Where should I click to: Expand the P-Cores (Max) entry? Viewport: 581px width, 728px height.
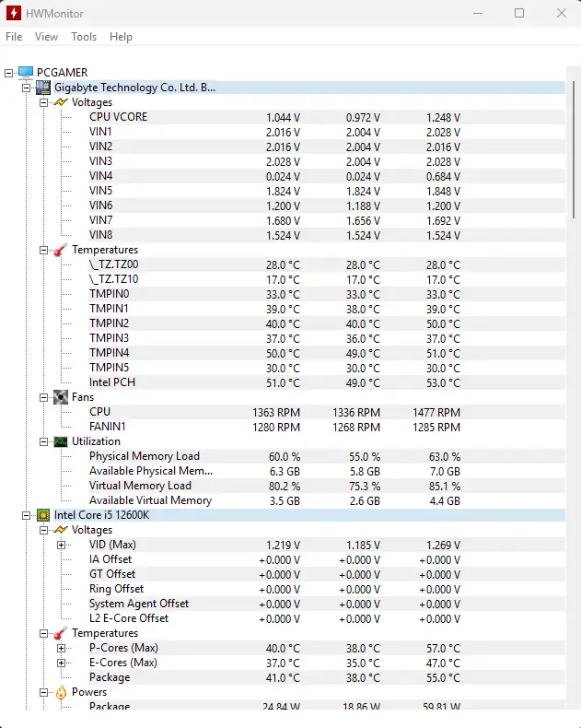click(62, 648)
